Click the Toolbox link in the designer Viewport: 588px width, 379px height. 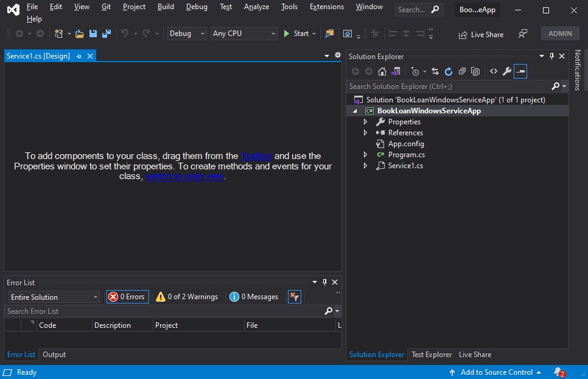pyautogui.click(x=256, y=156)
